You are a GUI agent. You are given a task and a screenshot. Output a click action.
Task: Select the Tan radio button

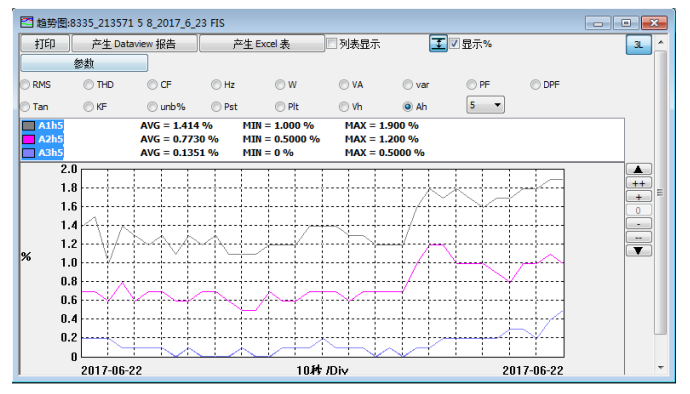(x=26, y=107)
